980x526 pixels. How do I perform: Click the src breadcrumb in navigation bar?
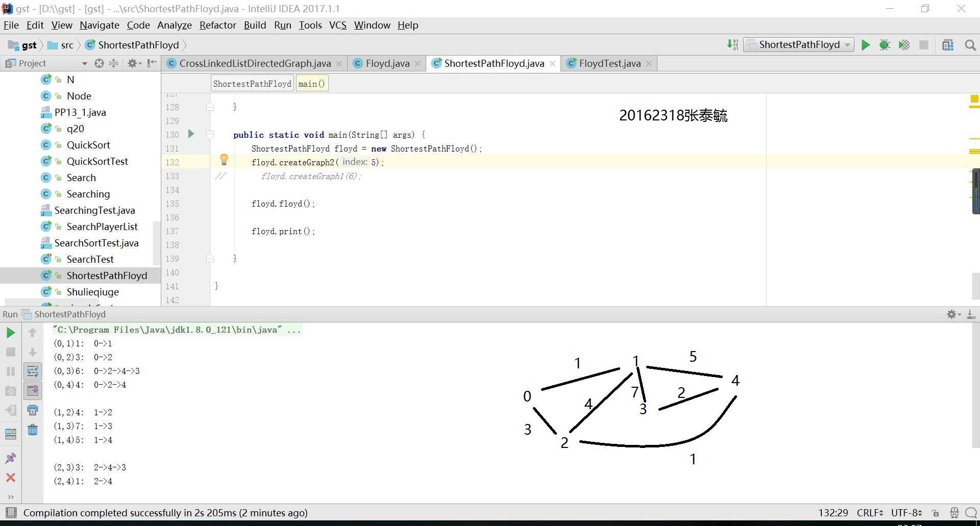[61, 45]
